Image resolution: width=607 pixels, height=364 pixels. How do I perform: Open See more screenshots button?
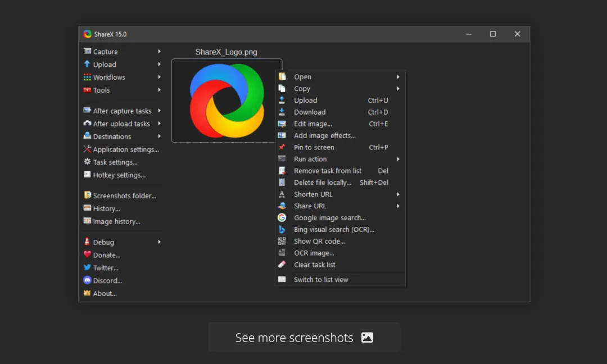[x=304, y=337]
